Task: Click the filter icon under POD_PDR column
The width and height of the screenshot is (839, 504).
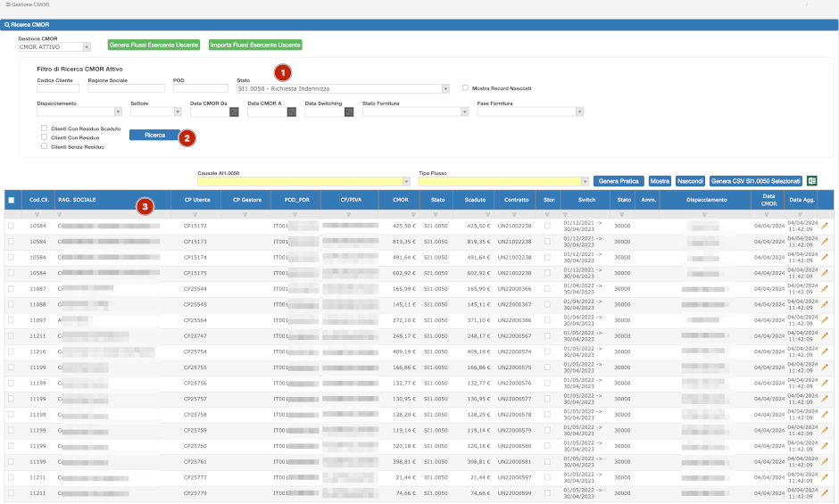Action: point(295,215)
